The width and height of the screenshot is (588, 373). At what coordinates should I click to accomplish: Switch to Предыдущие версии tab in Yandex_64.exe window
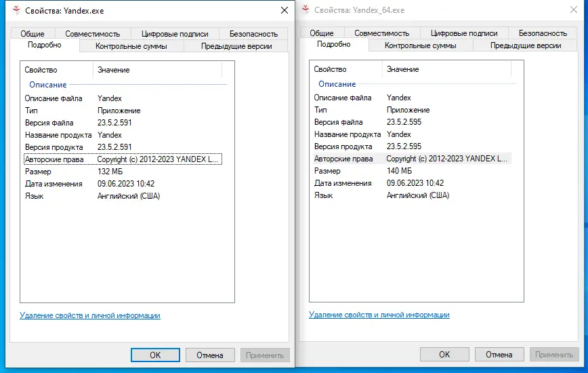[526, 45]
